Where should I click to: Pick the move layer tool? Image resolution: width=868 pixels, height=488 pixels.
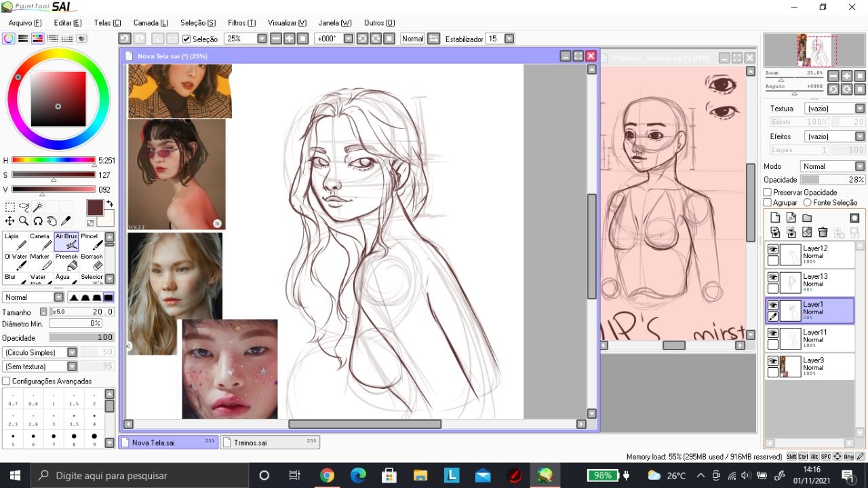(10, 221)
